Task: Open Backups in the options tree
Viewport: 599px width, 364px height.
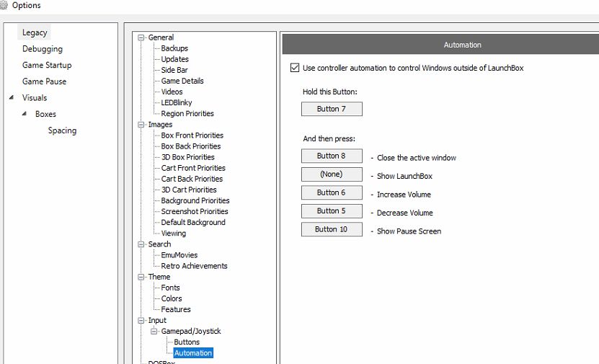Action: [174, 48]
